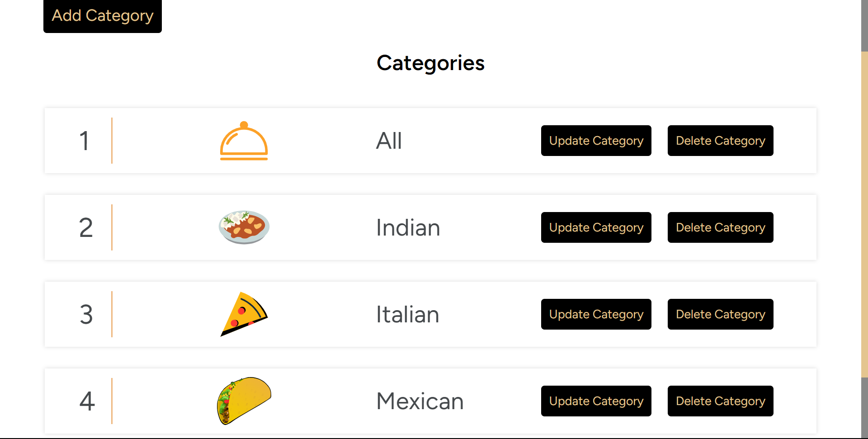Update the Italian category
Viewport: 868px width, 439px height.
point(596,314)
